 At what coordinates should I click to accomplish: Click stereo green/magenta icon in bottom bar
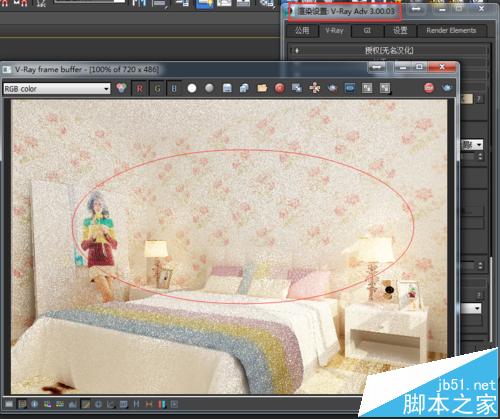149,404
